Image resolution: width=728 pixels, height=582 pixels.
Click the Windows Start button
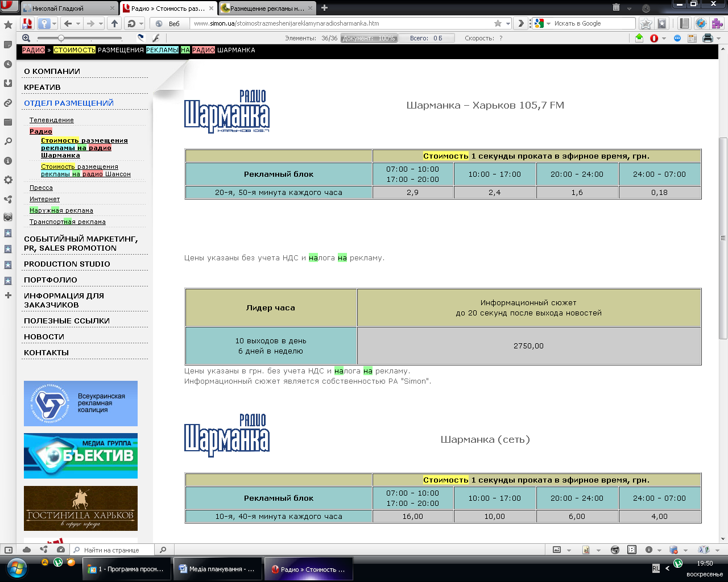16,568
